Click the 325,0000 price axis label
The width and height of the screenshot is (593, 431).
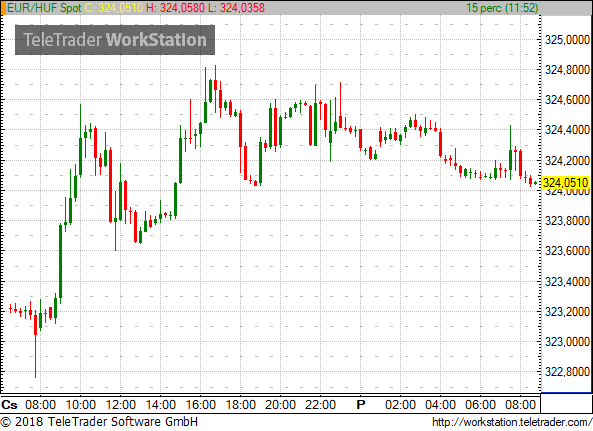[567, 40]
